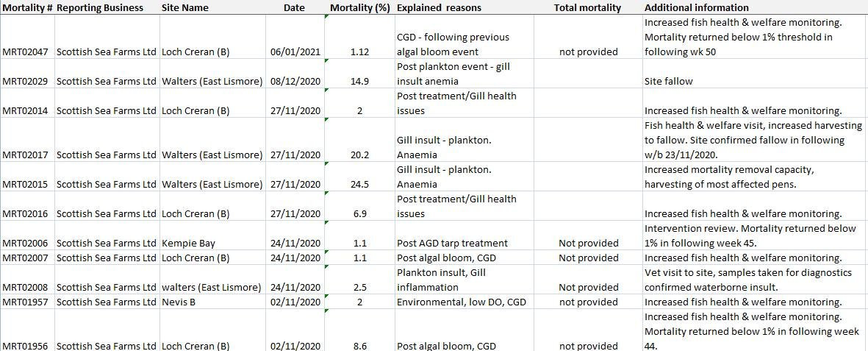The height and width of the screenshot is (351, 868).
Task: Select the 24.5 mortality percentage cell
Action: coord(359,184)
